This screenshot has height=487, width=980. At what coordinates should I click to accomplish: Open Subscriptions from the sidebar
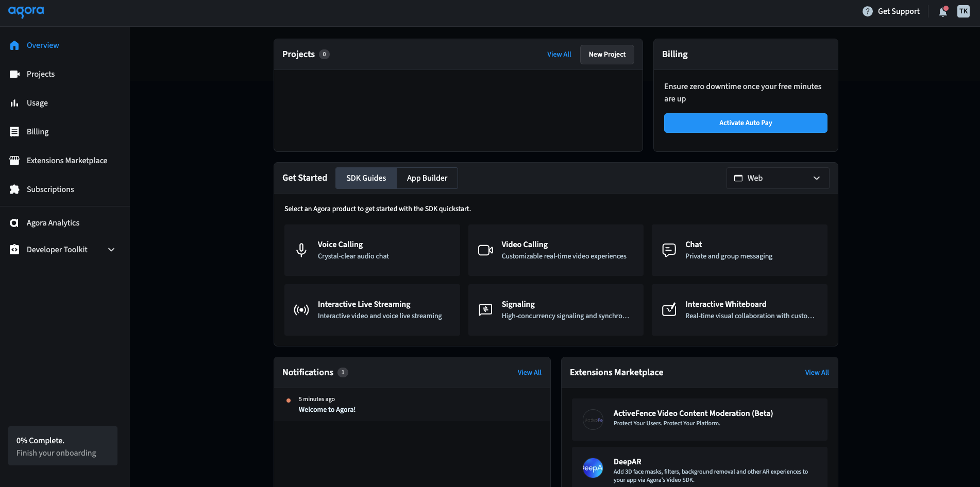(x=65, y=189)
